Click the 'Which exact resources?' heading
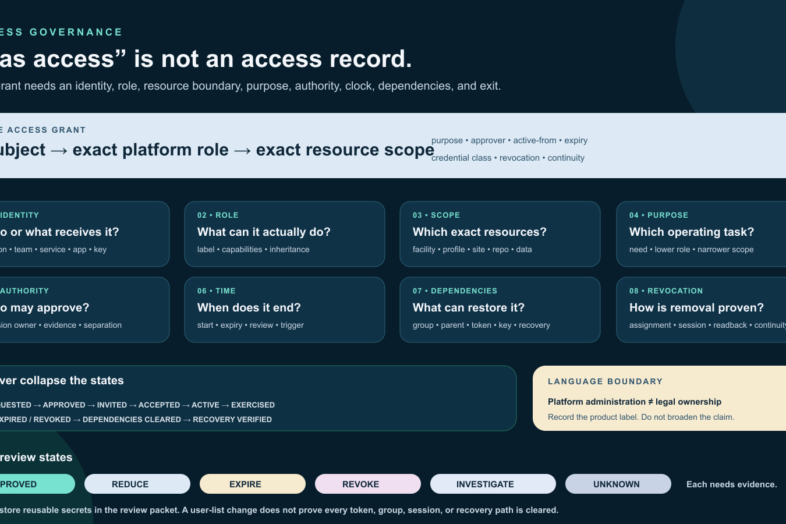 pos(479,232)
